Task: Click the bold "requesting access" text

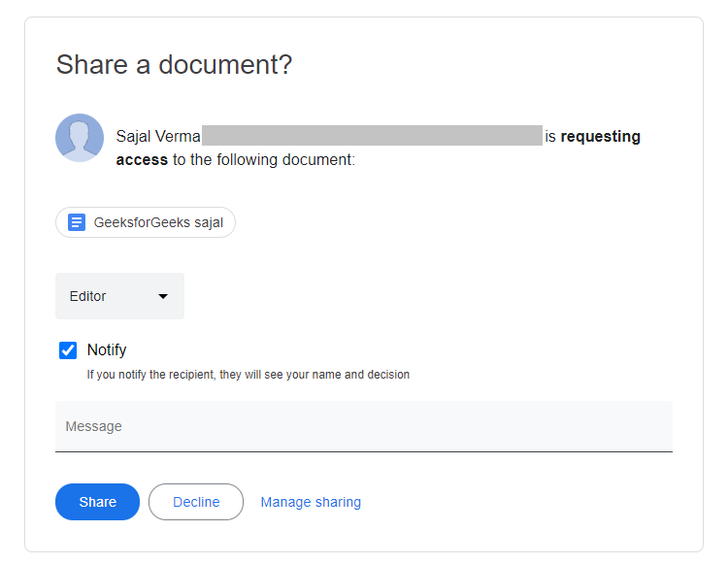Action: click(600, 137)
